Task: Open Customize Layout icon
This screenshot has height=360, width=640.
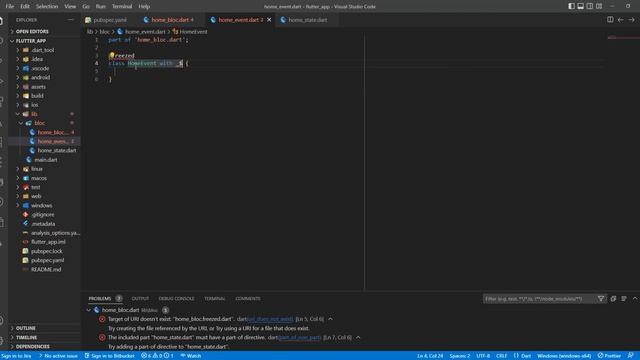Action: coord(599,6)
